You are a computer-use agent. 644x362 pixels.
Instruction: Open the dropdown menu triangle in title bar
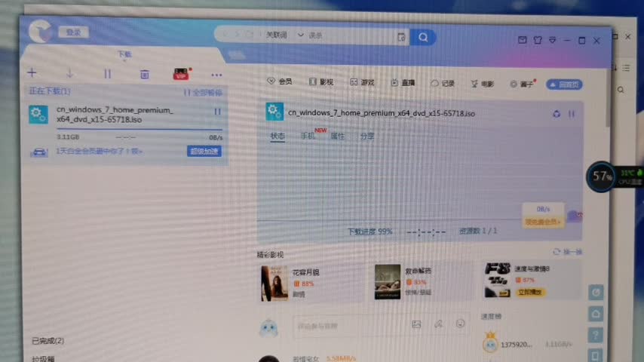pos(553,40)
